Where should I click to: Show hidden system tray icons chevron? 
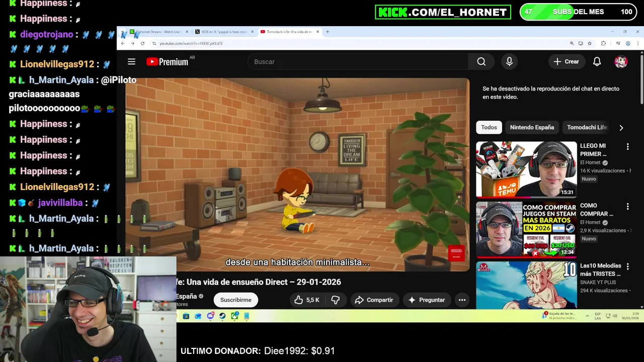coord(587,316)
